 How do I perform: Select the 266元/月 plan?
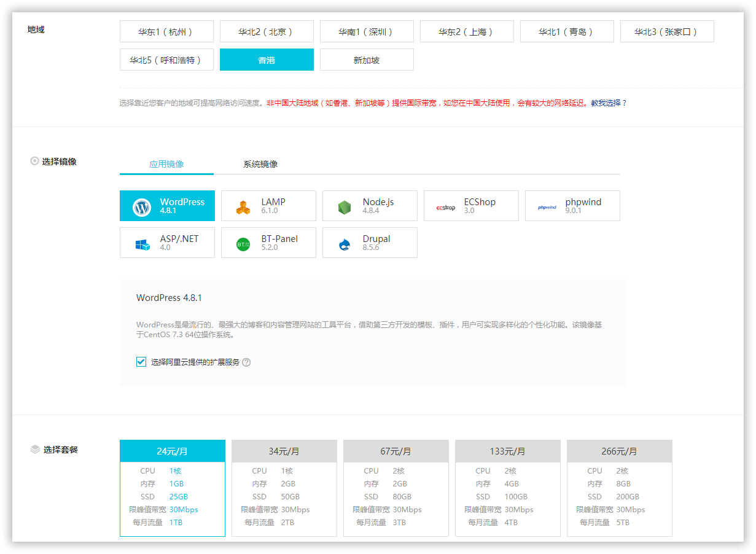pos(620,488)
